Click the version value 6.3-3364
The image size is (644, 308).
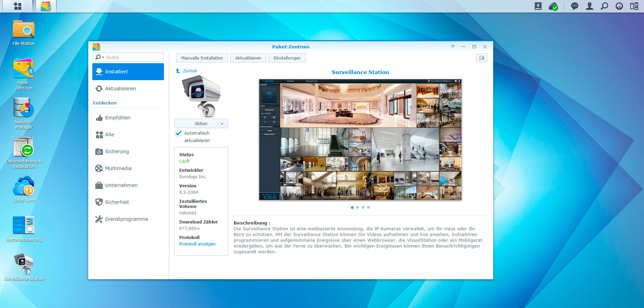[189, 192]
